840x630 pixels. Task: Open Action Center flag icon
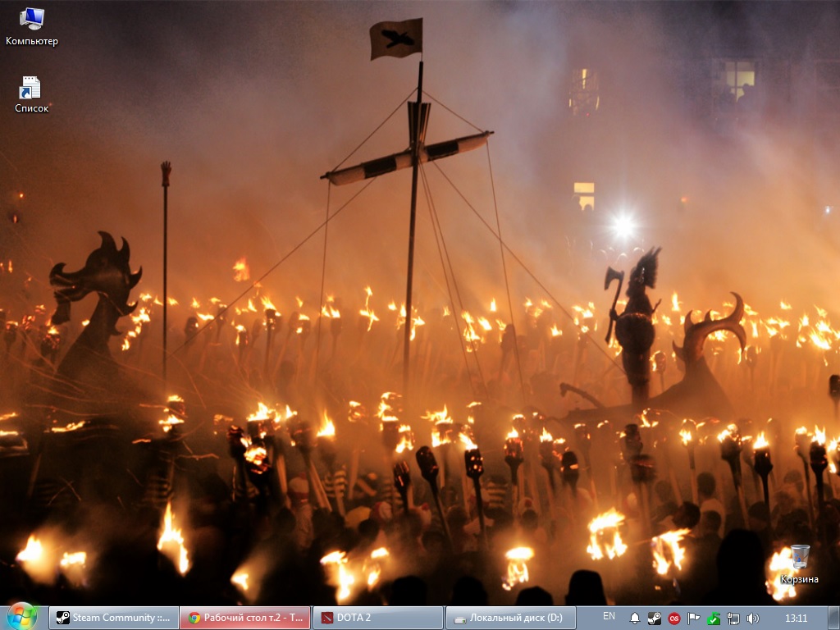pyautogui.click(x=694, y=619)
